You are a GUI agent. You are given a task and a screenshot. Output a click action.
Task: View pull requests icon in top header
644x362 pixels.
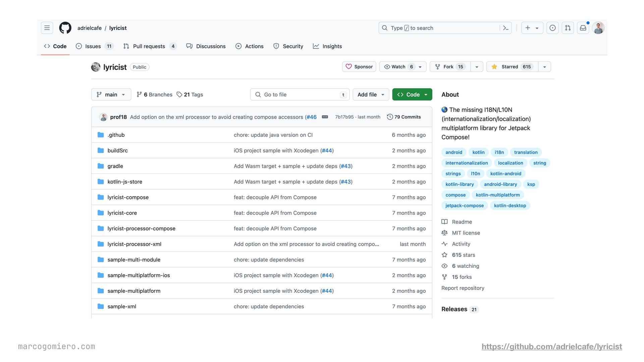point(568,28)
